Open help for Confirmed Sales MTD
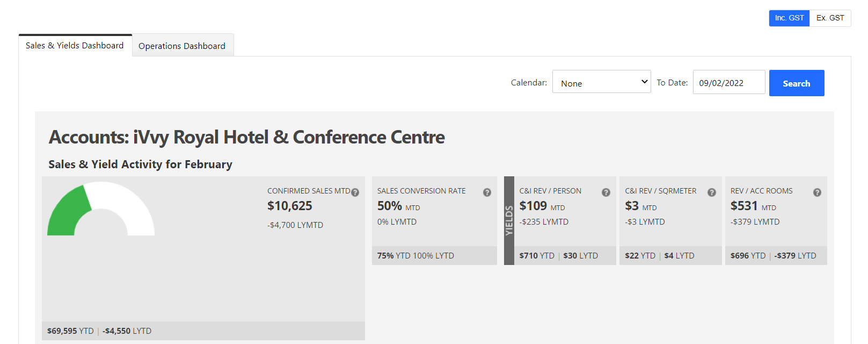Screen dimensions: 868x344 355,192
